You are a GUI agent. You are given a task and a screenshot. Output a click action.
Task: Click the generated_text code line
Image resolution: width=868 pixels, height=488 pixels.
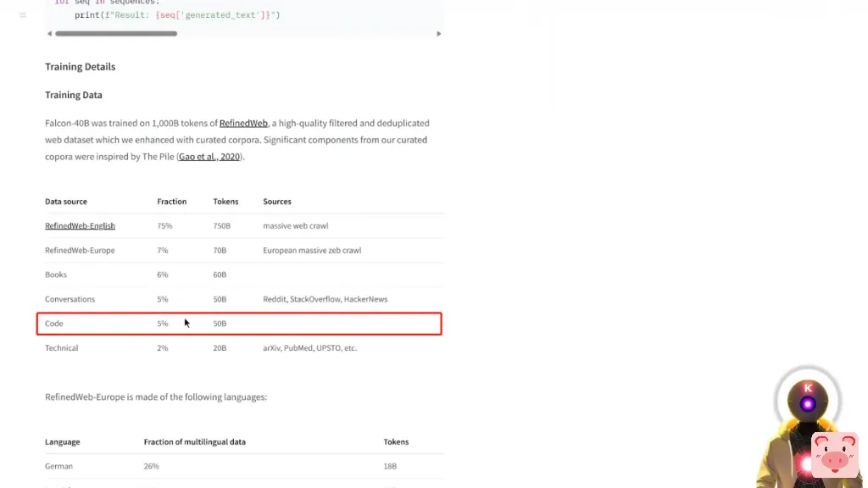[177, 15]
